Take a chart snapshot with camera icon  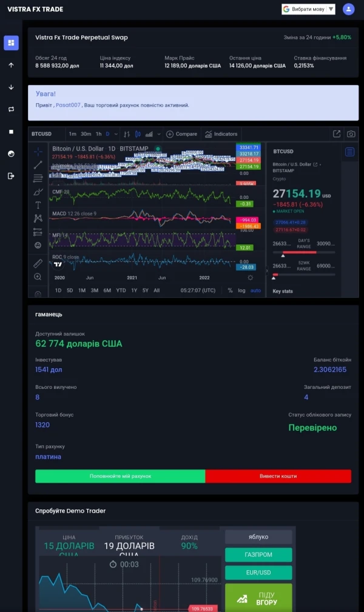pyautogui.click(x=351, y=134)
